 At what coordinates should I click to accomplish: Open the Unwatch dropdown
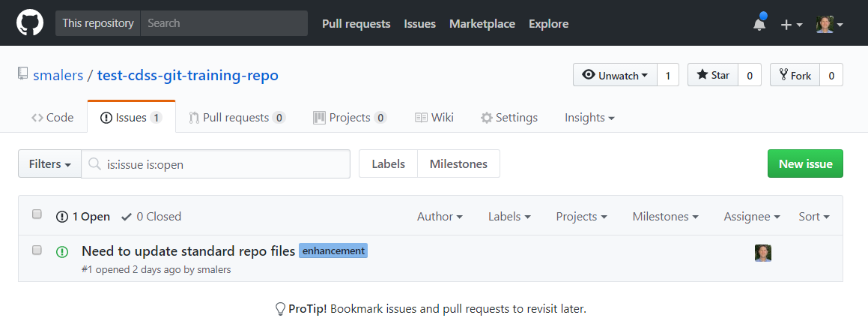pos(615,75)
